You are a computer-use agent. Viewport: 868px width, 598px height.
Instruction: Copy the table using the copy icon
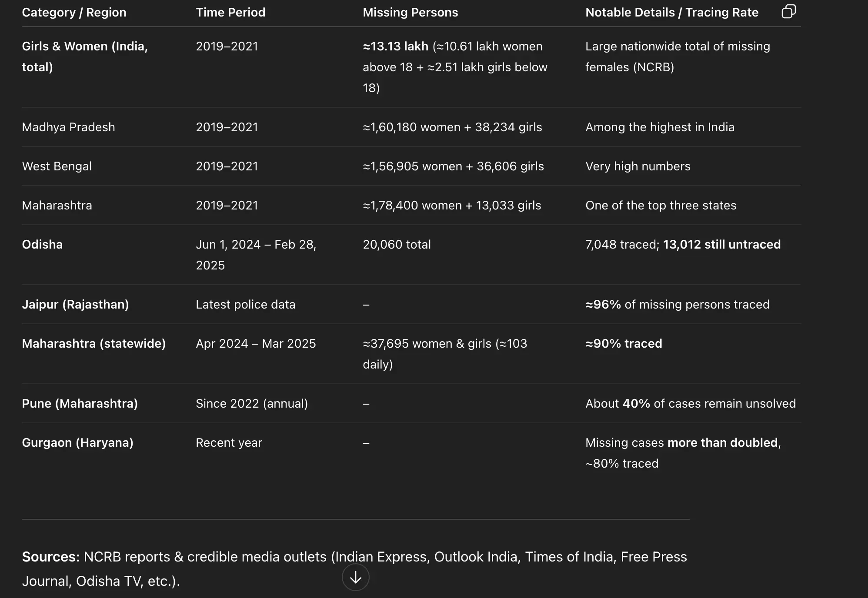point(788,11)
